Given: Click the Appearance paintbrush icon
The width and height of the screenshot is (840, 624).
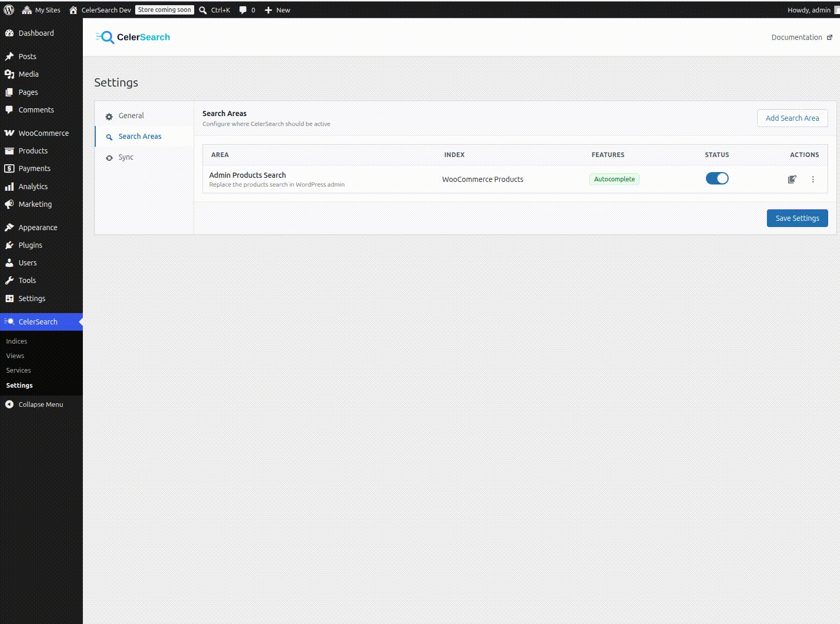Looking at the screenshot, I should (9, 228).
